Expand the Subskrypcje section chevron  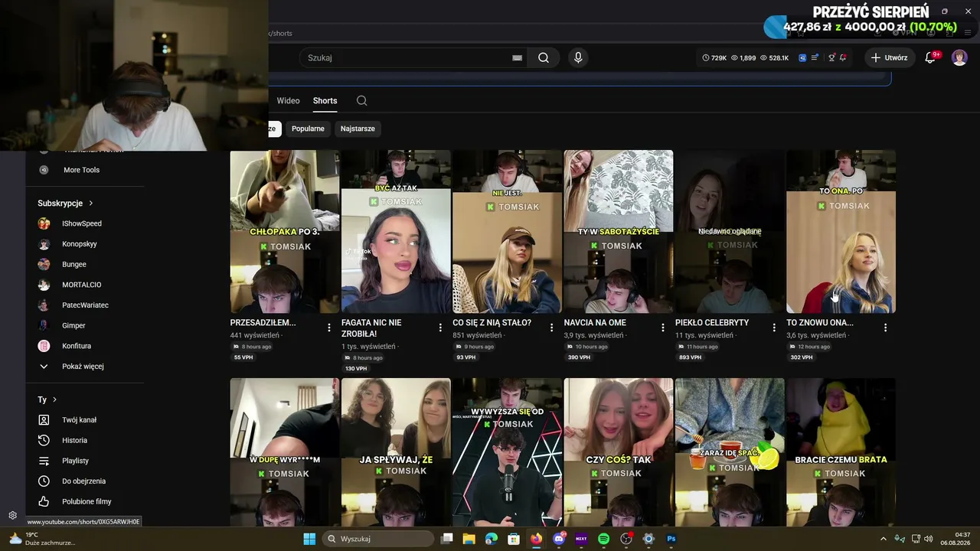[x=90, y=203]
